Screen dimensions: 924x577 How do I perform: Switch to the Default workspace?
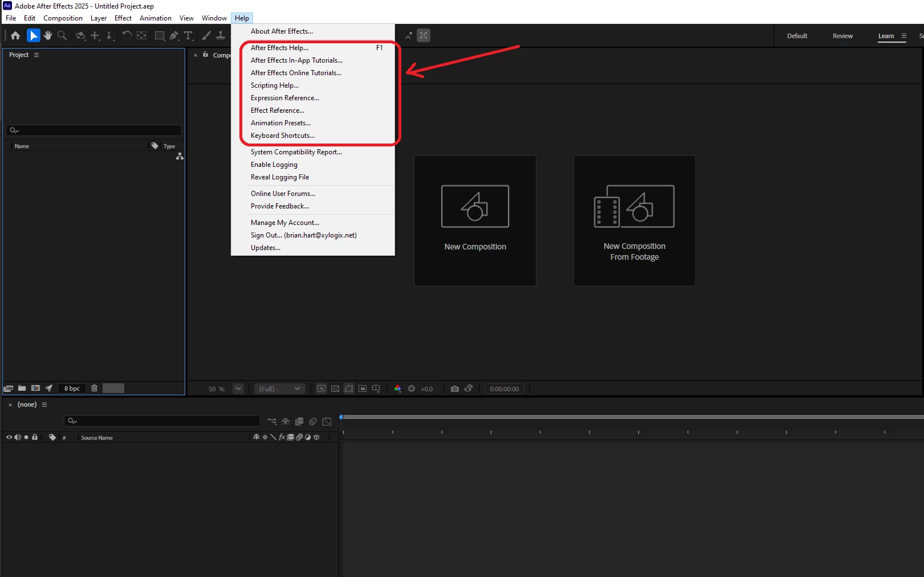[797, 36]
